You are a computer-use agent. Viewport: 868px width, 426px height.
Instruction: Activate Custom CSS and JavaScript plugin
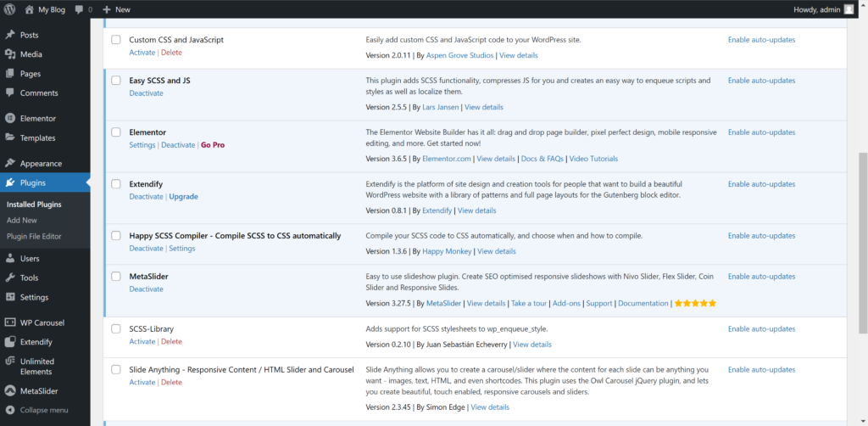[x=142, y=52]
